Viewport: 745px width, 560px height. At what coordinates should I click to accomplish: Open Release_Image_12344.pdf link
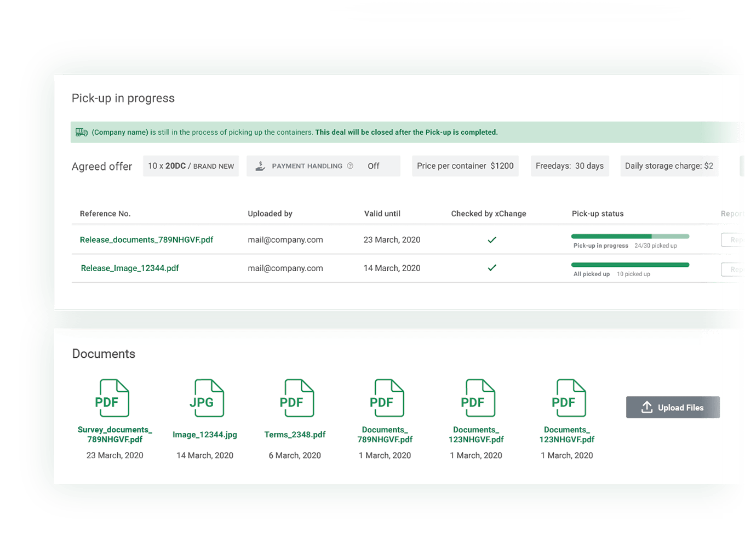coord(130,268)
